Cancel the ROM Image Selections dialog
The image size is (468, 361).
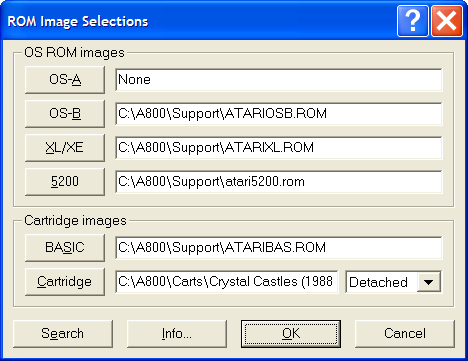point(405,334)
